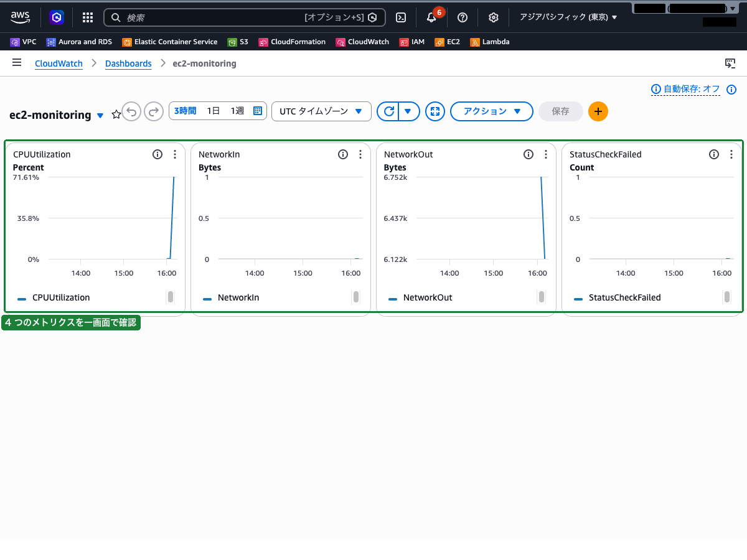Toggle StatusCheckFailed legend series
This screenshot has height=560, width=747.
pyautogui.click(x=618, y=297)
